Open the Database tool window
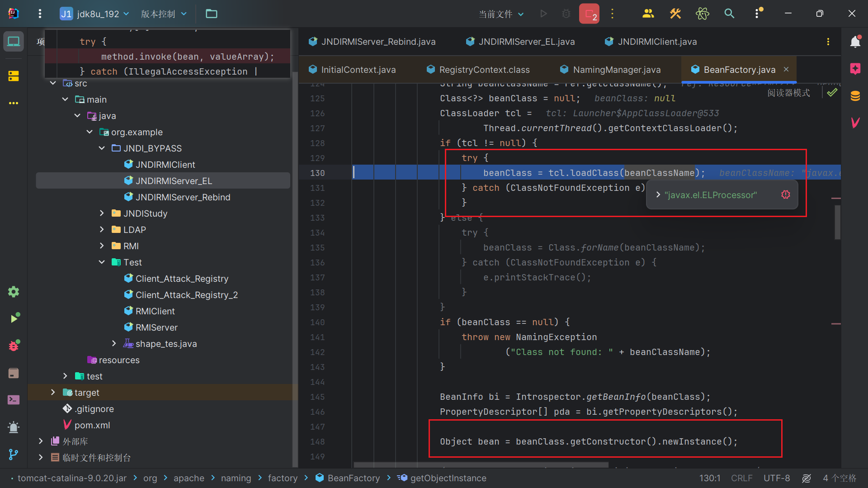The height and width of the screenshot is (488, 868). pyautogui.click(x=855, y=96)
